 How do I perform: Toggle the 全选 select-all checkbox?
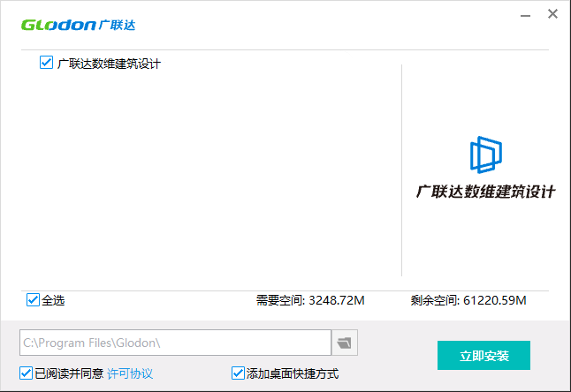click(x=33, y=300)
